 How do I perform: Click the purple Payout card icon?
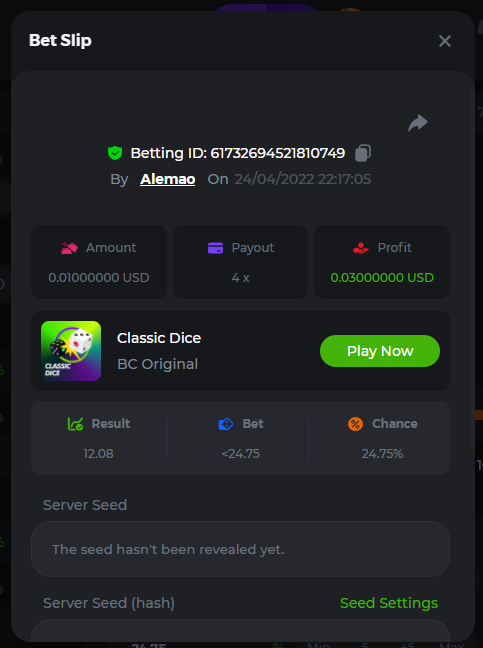215,248
